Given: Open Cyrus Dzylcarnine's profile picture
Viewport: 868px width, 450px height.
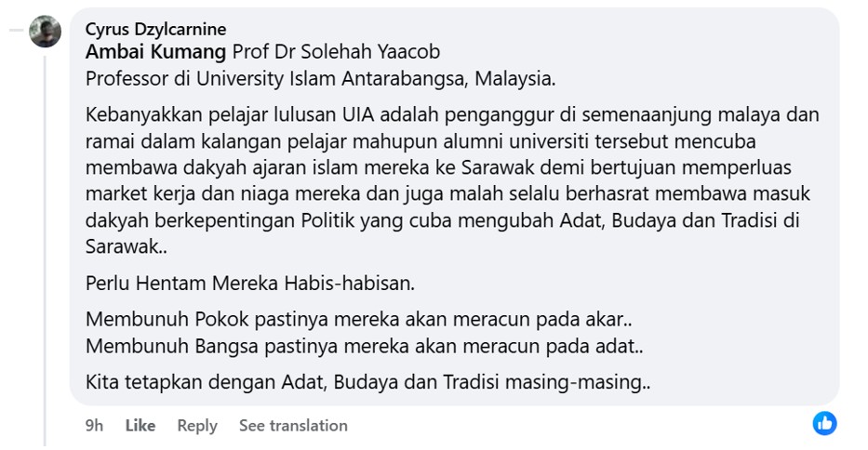Looking at the screenshot, I should click(45, 32).
